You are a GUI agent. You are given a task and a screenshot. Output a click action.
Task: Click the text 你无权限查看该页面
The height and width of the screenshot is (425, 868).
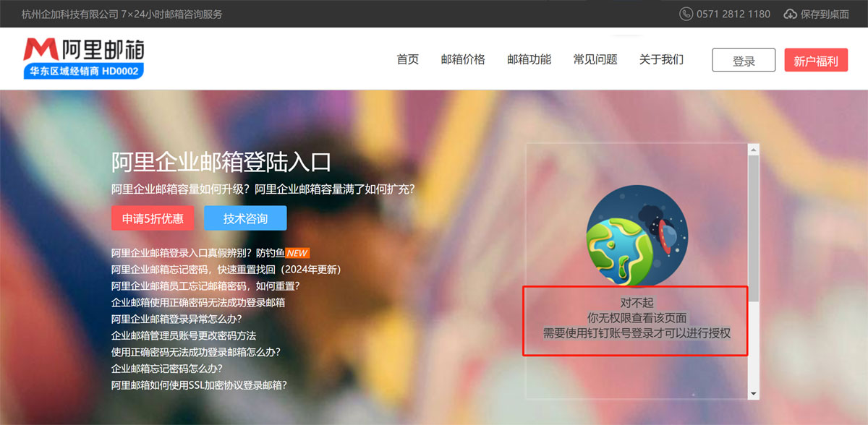637,318
